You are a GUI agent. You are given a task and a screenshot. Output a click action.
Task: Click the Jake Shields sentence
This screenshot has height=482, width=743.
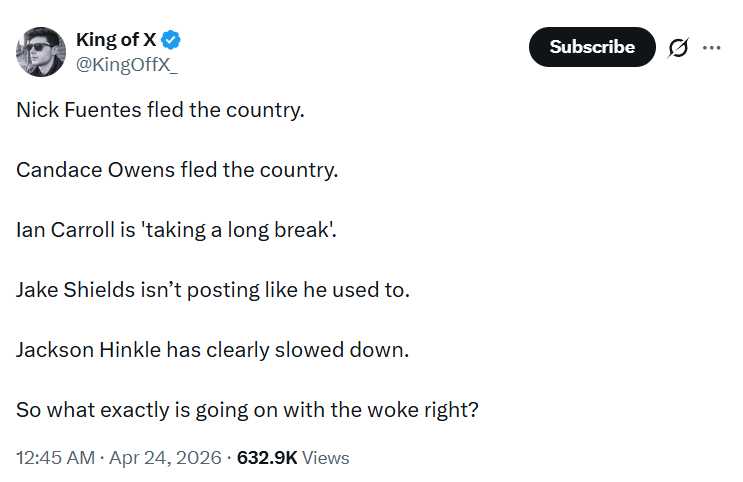tap(213, 290)
